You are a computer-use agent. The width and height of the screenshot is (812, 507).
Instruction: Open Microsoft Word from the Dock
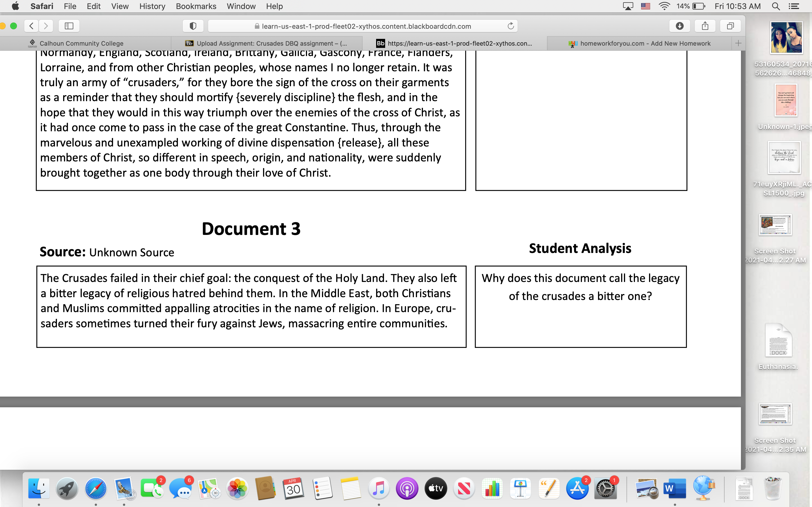pyautogui.click(x=675, y=489)
